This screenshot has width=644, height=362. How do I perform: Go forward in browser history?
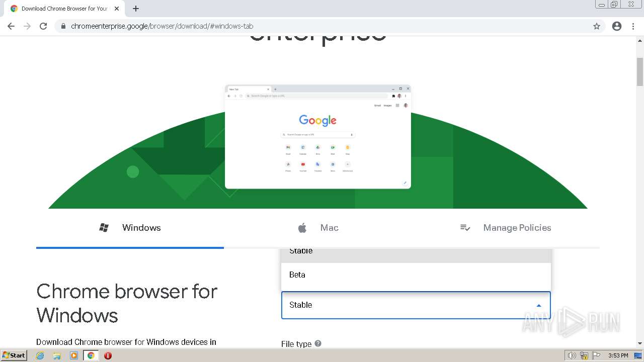[27, 26]
